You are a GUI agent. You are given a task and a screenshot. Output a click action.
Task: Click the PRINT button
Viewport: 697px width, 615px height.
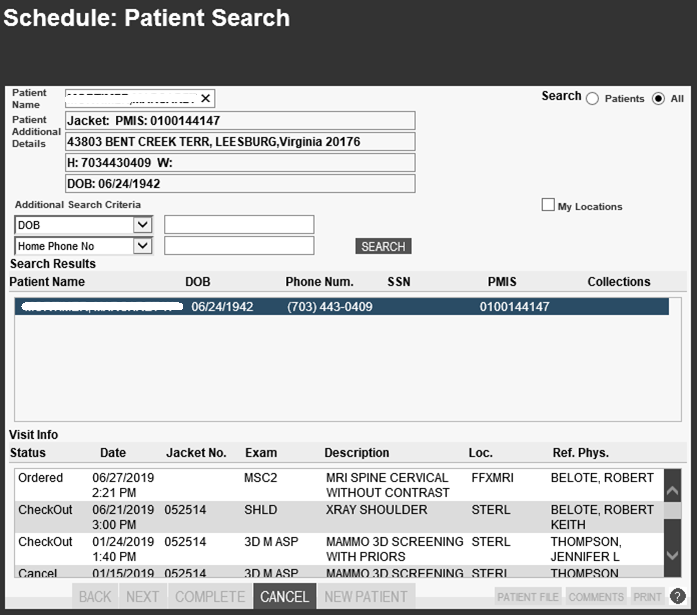click(647, 597)
